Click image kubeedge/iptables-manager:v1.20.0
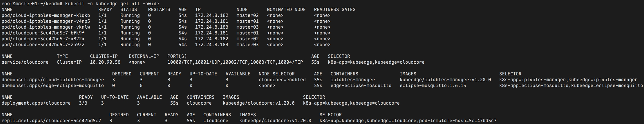The image size is (644, 124). (445, 80)
